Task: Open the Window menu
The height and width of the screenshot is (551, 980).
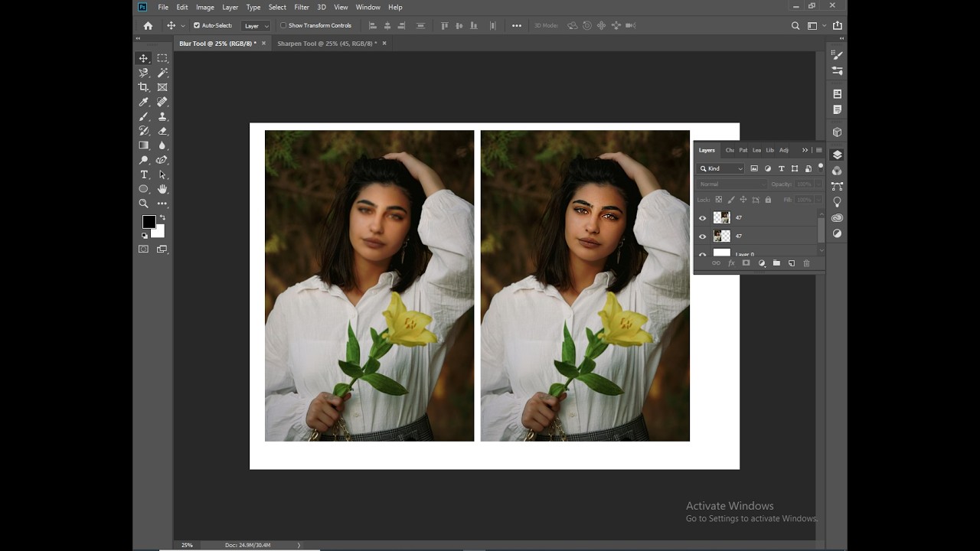Action: (368, 7)
